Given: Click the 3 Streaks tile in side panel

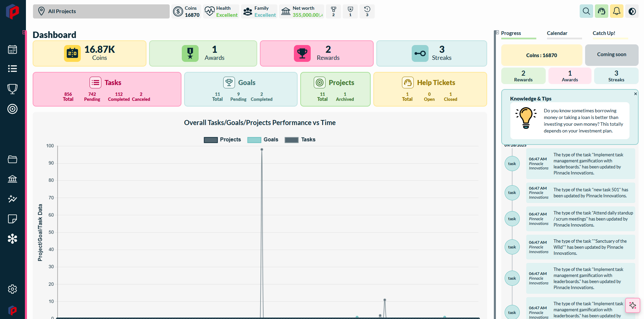Looking at the screenshot, I should [x=616, y=76].
